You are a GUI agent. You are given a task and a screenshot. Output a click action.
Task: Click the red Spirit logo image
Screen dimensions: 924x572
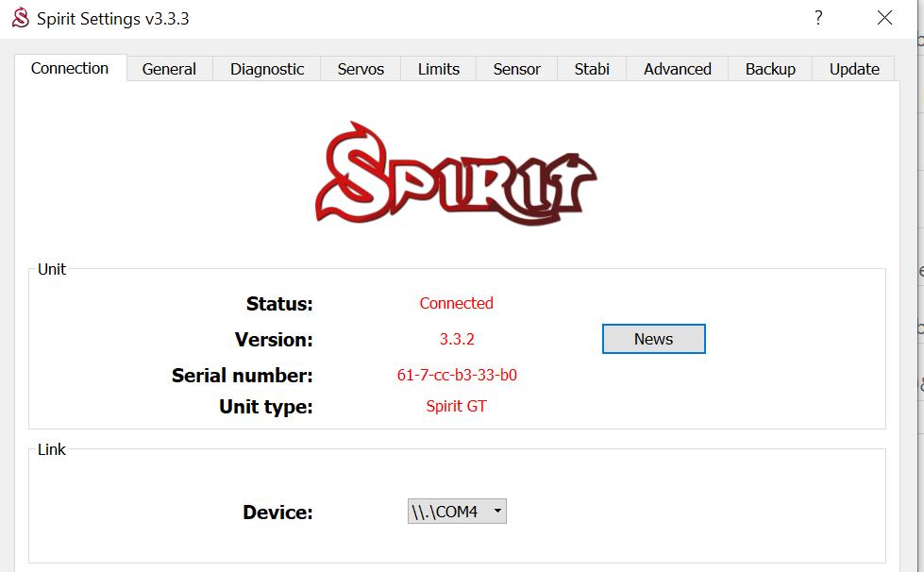456,173
